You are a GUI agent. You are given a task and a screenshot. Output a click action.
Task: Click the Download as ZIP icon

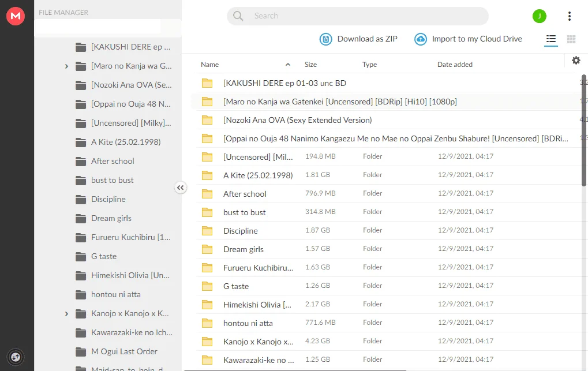click(x=325, y=39)
